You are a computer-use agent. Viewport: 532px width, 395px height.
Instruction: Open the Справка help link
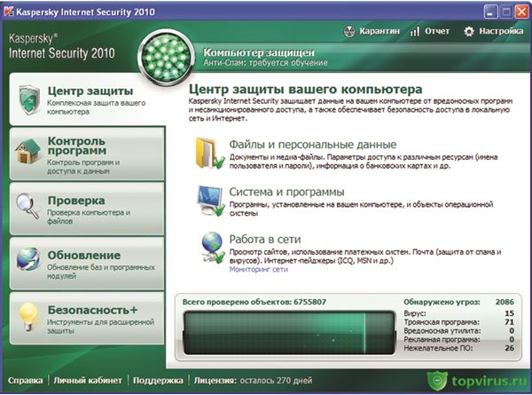pos(26,381)
